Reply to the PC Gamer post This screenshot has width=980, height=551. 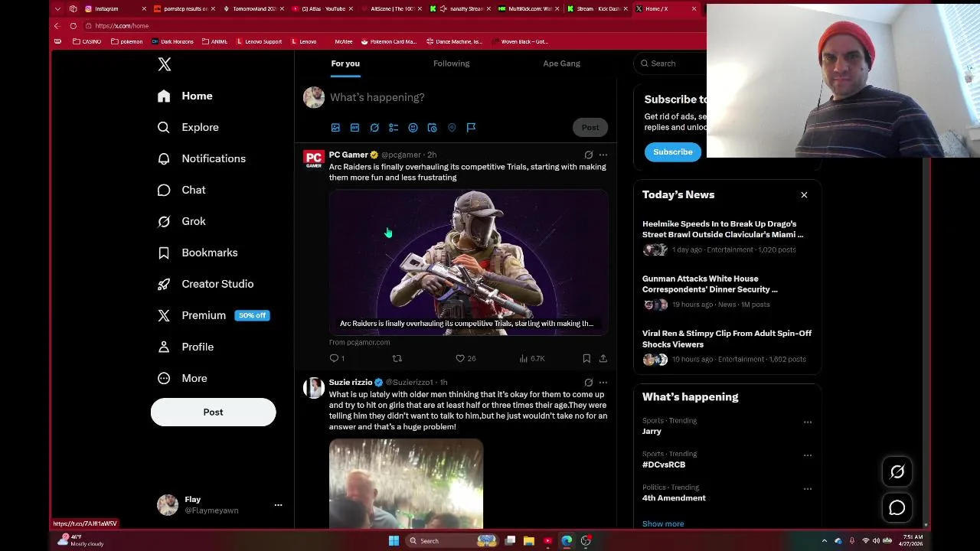coord(337,358)
